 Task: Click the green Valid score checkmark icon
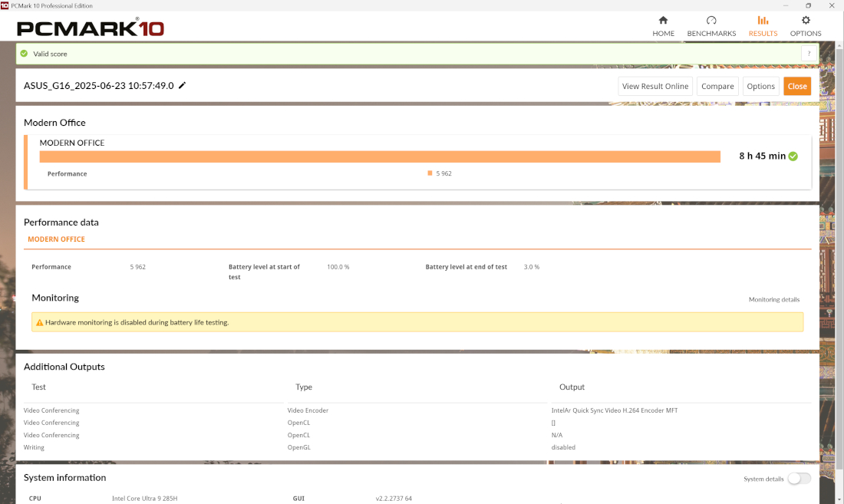tap(24, 54)
